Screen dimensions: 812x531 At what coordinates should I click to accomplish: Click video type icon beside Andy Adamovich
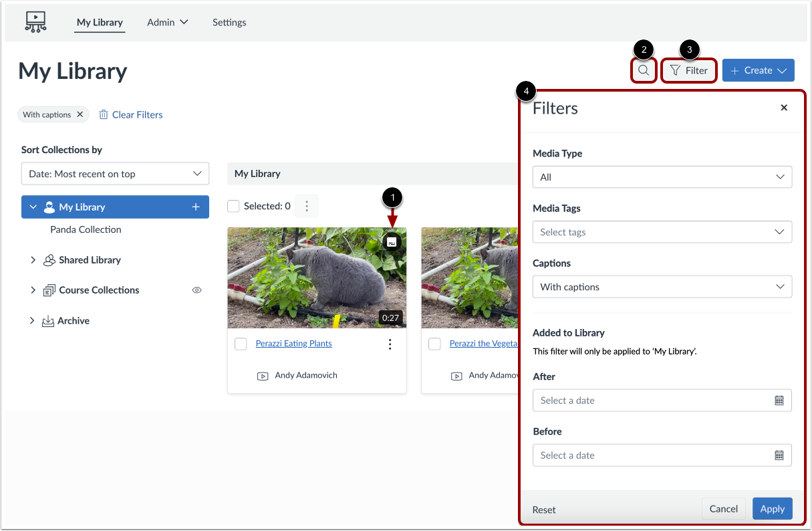click(x=263, y=376)
